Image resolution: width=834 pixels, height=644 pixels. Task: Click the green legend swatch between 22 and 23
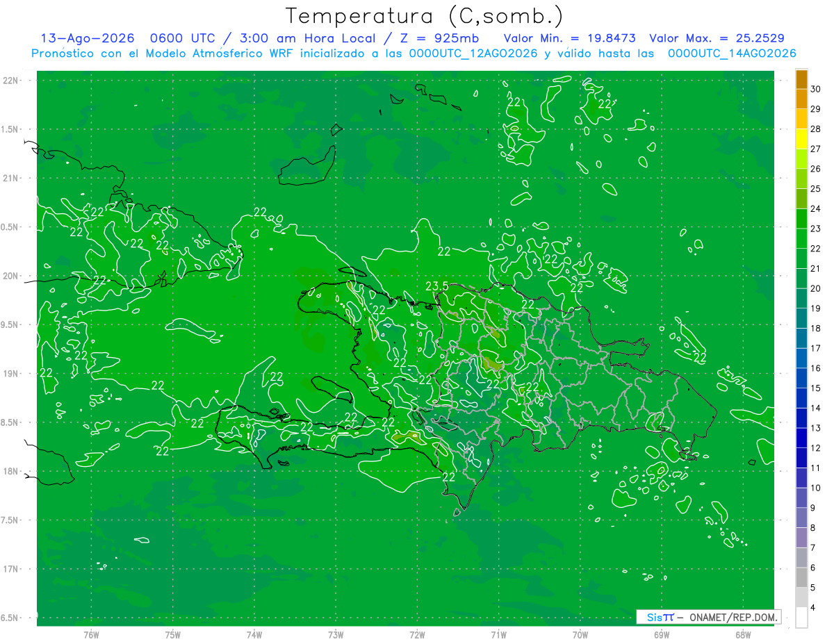(x=801, y=239)
